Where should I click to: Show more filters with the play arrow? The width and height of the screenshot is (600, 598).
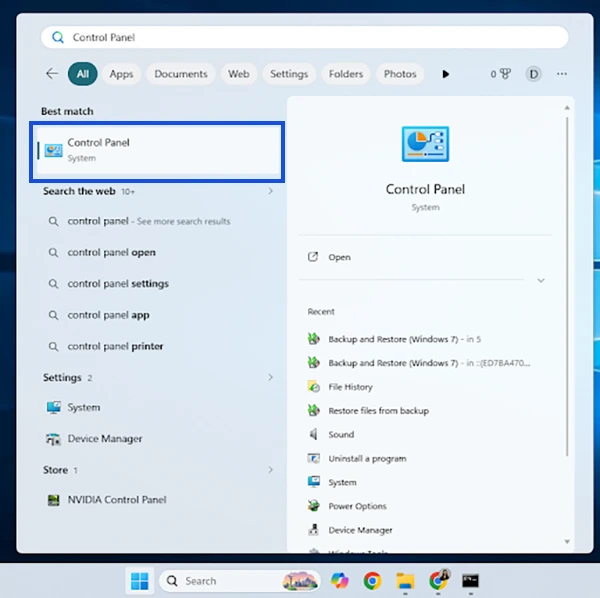coord(445,74)
